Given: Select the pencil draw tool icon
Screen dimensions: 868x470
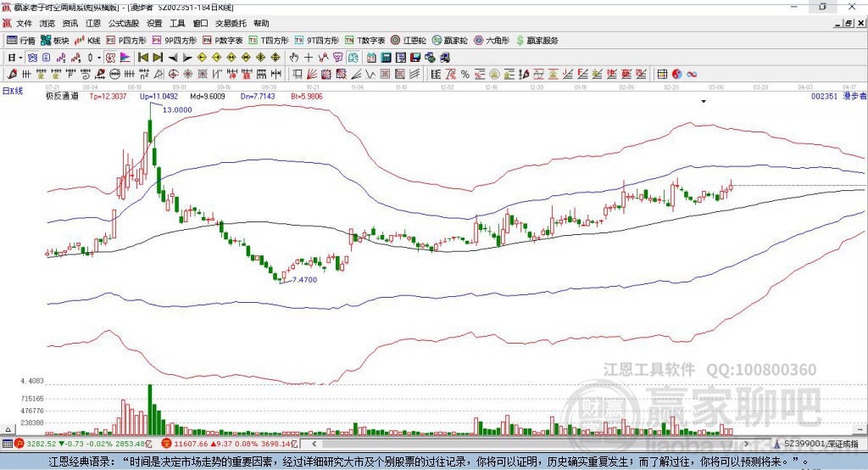Looking at the screenshot, I should tap(12, 75).
